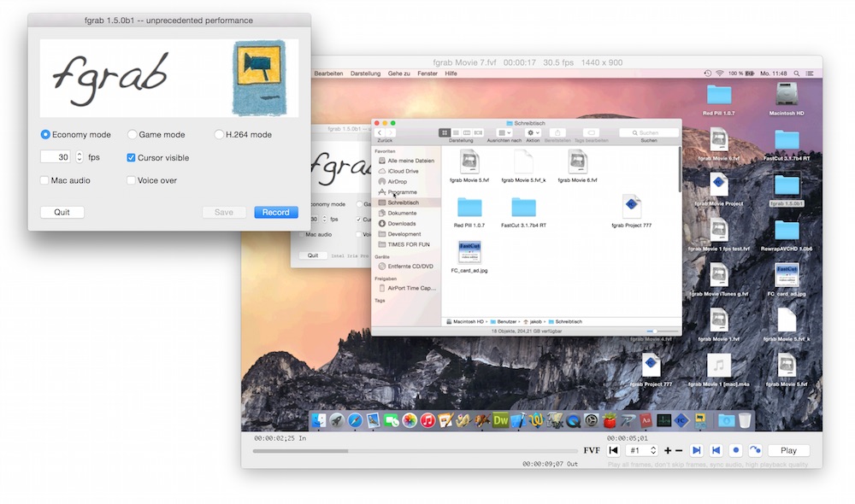Launch Launchpad rocket icon in dock

coord(336,420)
